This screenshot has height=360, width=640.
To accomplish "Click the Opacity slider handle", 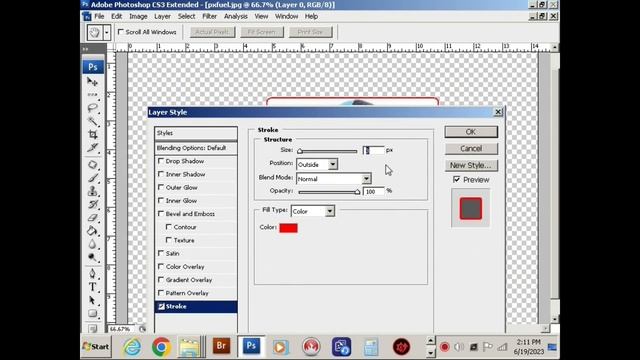I will click(357, 192).
